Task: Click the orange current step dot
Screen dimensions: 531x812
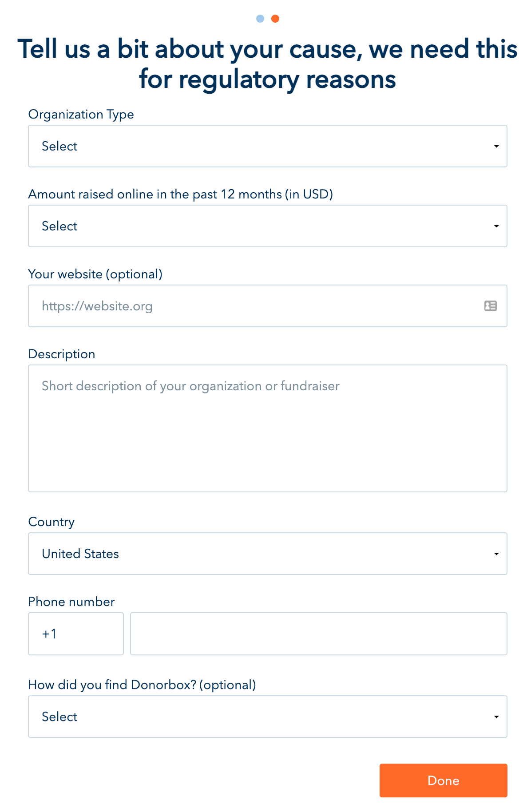Action: point(275,19)
